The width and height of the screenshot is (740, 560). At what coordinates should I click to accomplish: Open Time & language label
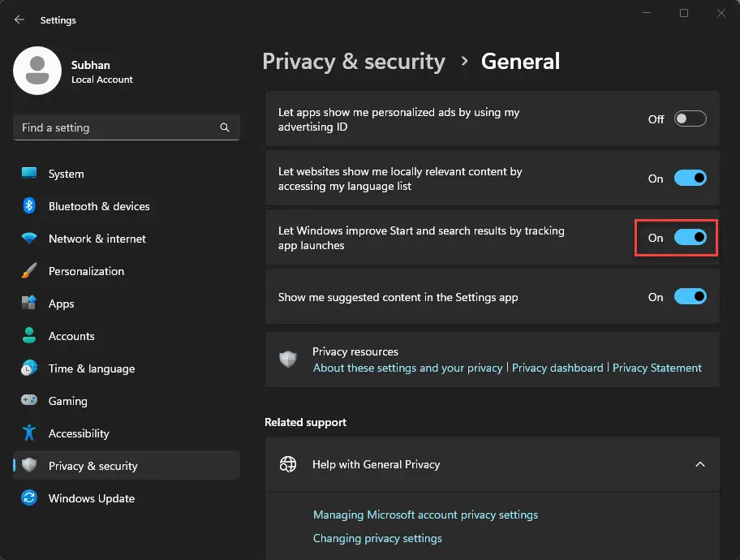click(x=92, y=368)
